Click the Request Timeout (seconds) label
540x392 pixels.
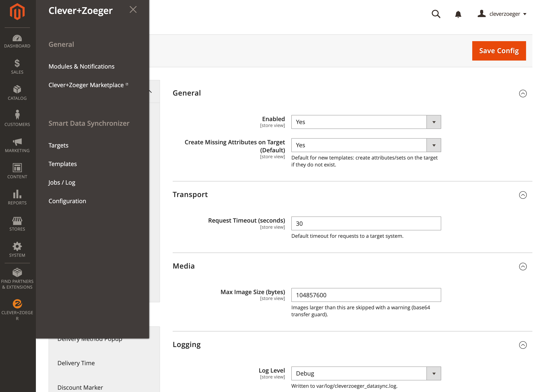tap(246, 220)
